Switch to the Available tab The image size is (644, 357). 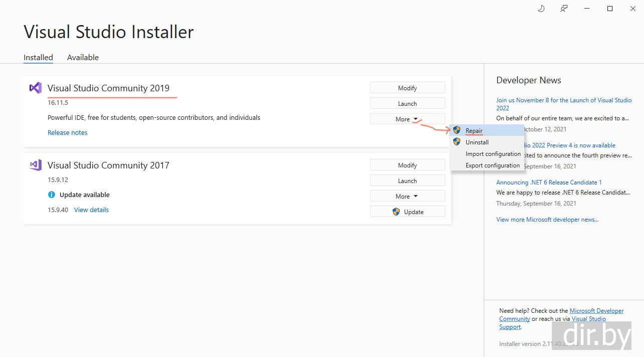click(x=83, y=57)
